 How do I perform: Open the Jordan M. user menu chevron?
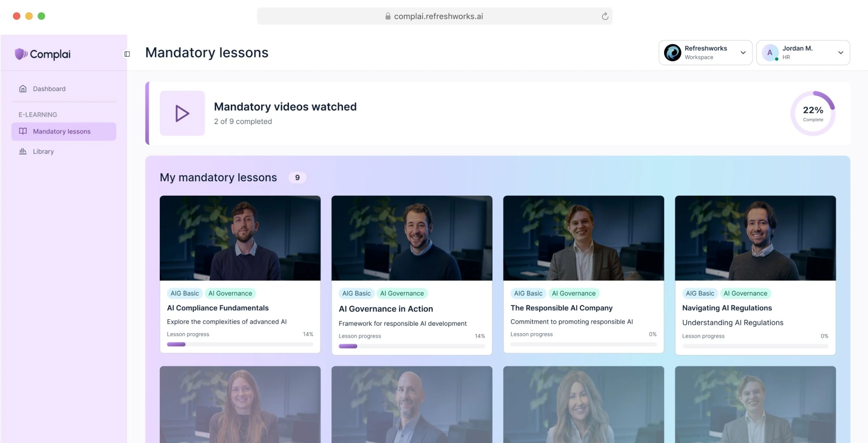841,53
